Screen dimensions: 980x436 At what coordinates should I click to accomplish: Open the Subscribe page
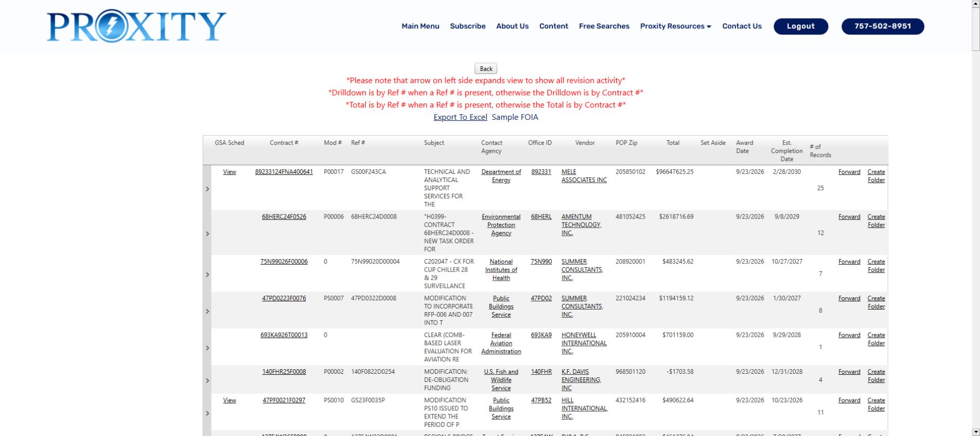point(467,26)
